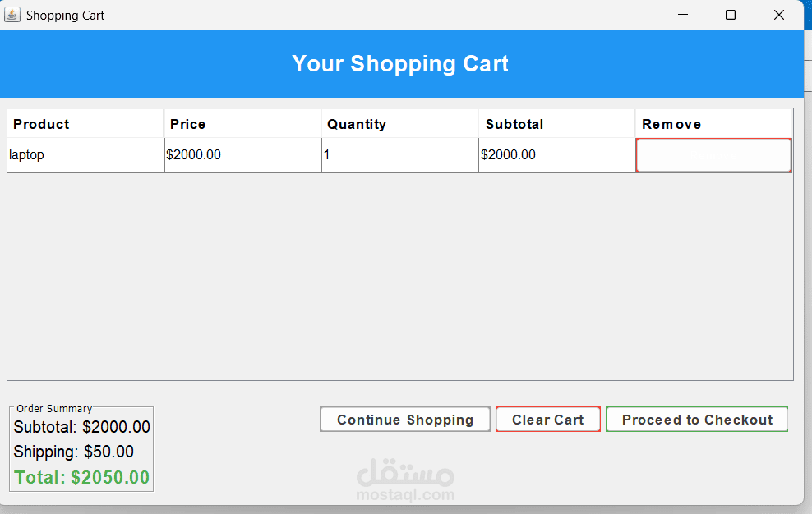Click the Java app icon in title bar
This screenshot has width=812, height=514.
click(x=12, y=15)
